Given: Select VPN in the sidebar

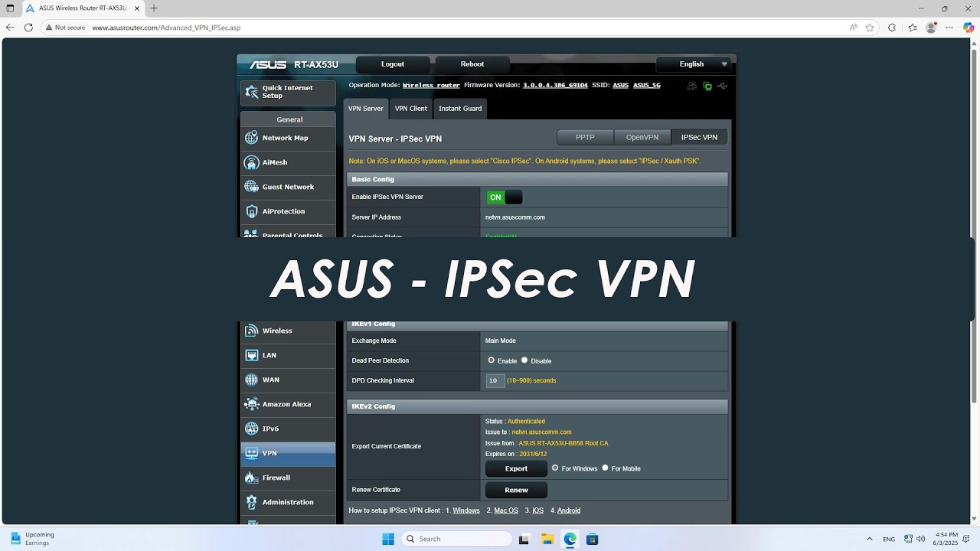Looking at the screenshot, I should [288, 453].
